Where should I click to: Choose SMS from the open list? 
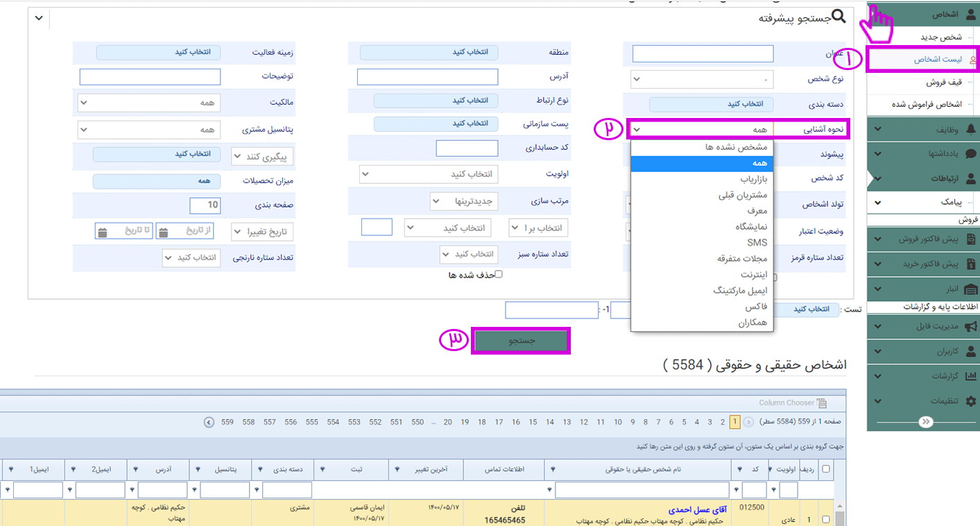[702, 243]
